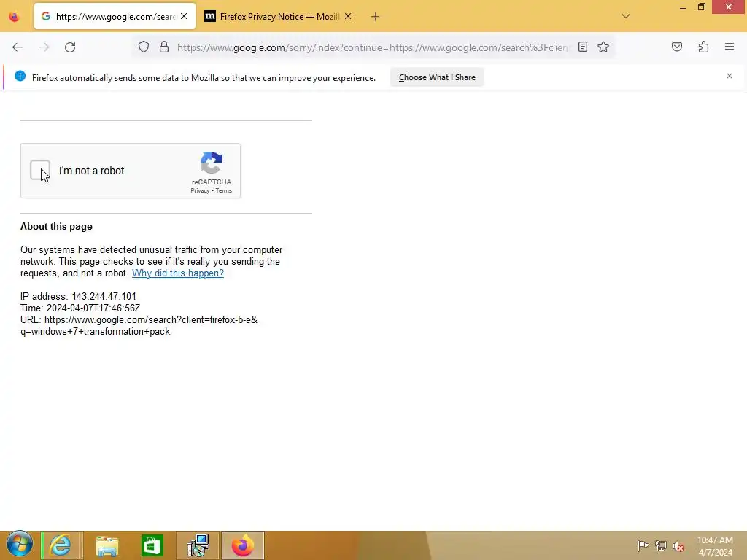Close the Google search tab
This screenshot has width=747, height=560.
[184, 16]
